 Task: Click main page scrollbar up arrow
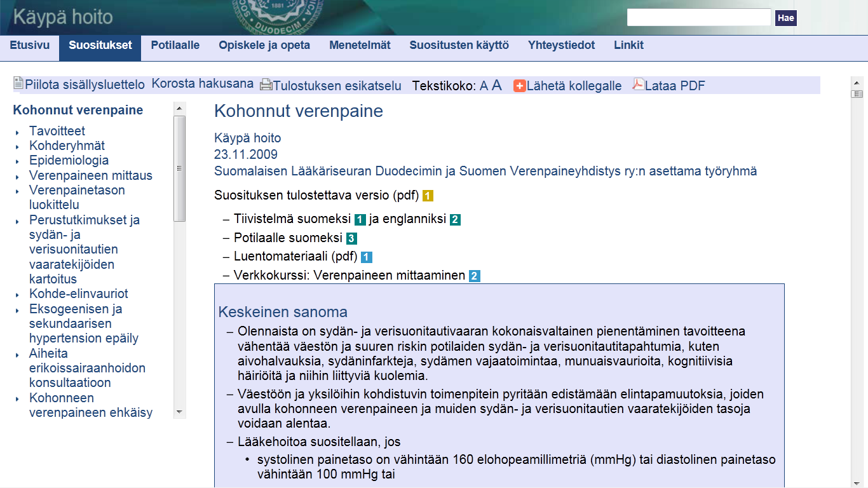click(857, 83)
